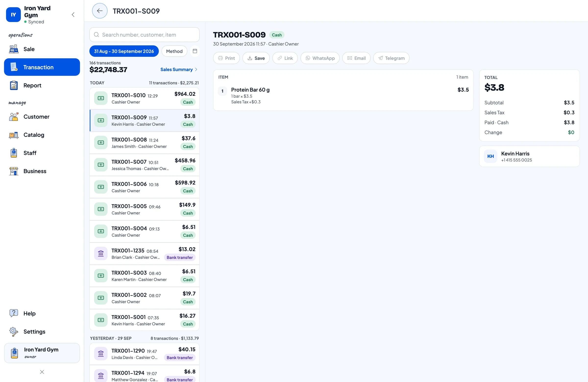Share the receipt via WhatsApp

coord(320,58)
